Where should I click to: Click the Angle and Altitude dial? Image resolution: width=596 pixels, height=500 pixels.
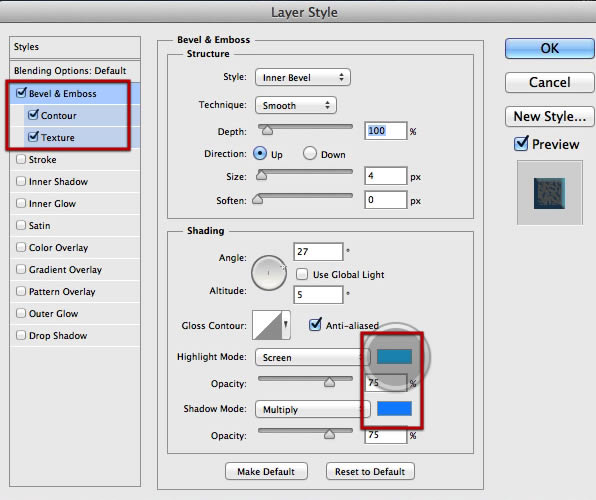[269, 273]
